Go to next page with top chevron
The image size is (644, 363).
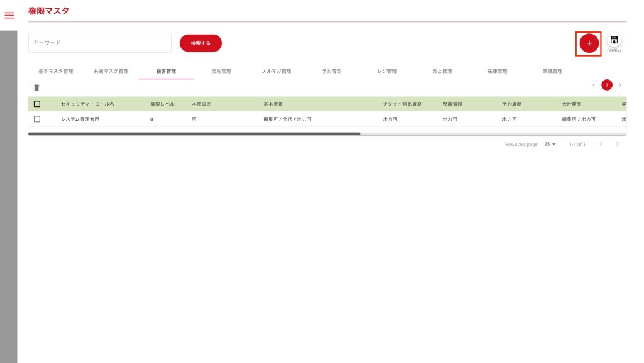[620, 85]
